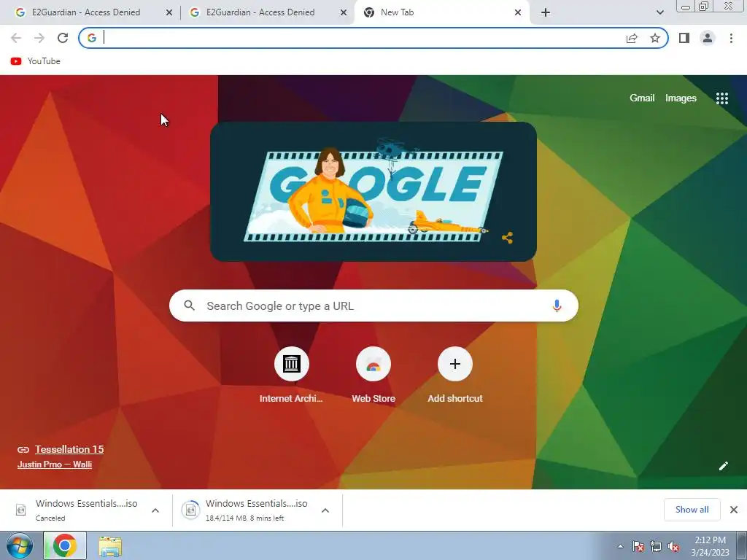Close the New Tab tab
This screenshot has height=560, width=747.
[x=518, y=13]
